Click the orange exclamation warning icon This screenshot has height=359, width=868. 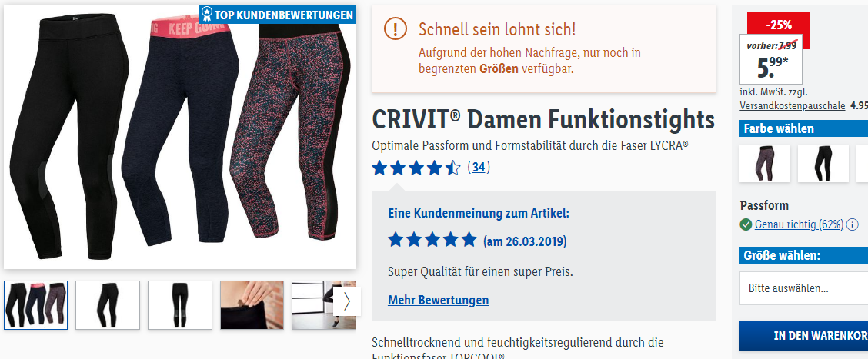pos(396,28)
